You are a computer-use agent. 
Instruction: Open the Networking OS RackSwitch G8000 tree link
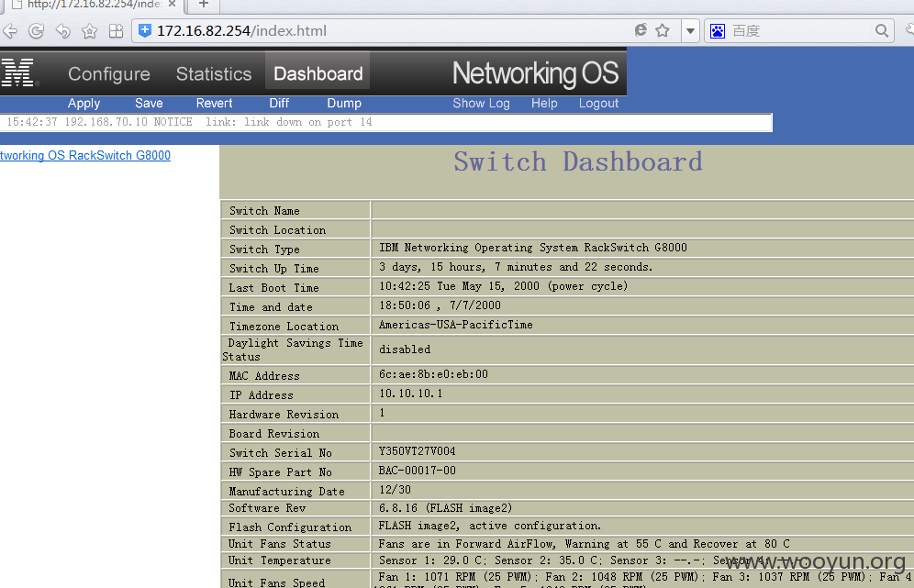(85, 156)
